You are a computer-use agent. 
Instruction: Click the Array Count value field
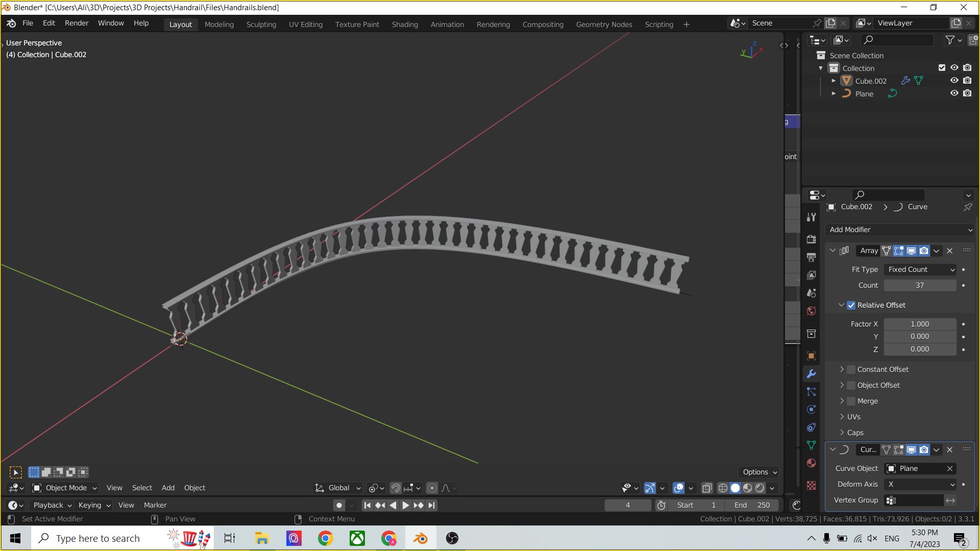pos(920,285)
